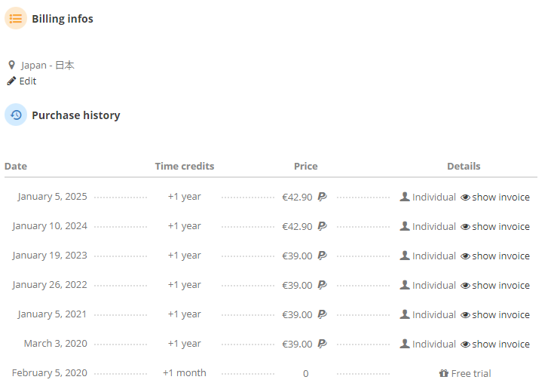The height and width of the screenshot is (392, 554).
Task: Click the eye icon for January 19, 2023 invoice
Action: tap(465, 256)
